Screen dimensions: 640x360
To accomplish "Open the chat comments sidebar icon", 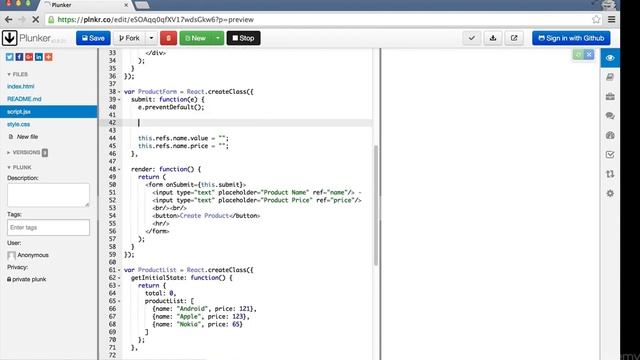I will (x=610, y=116).
